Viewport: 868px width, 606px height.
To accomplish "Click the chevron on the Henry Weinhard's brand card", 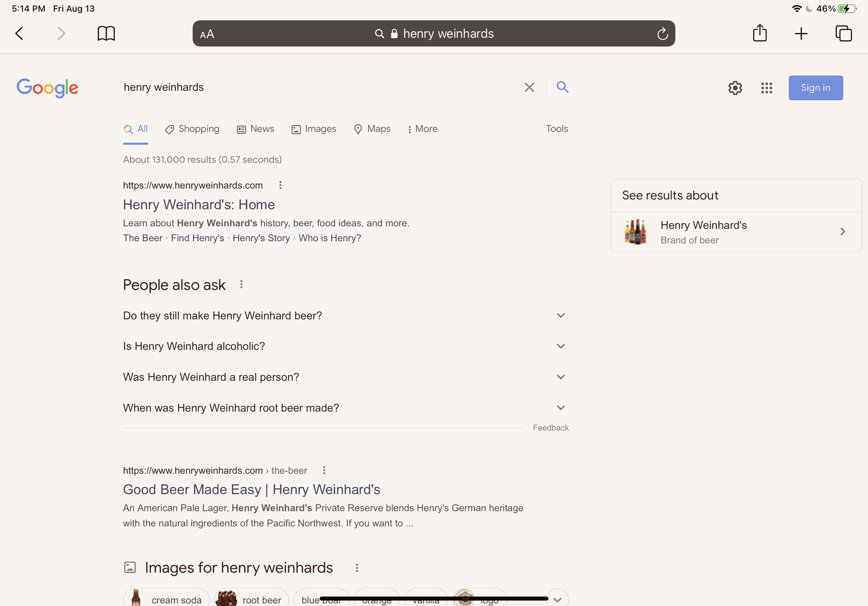I will (x=842, y=231).
